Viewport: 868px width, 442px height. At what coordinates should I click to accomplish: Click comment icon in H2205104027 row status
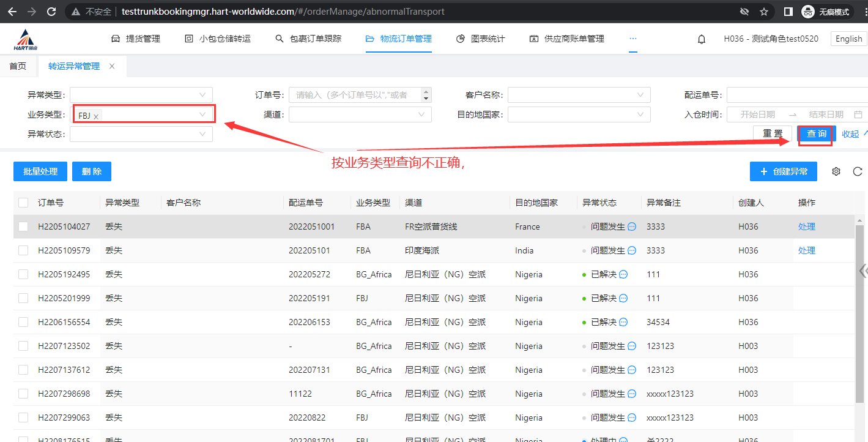pos(632,227)
